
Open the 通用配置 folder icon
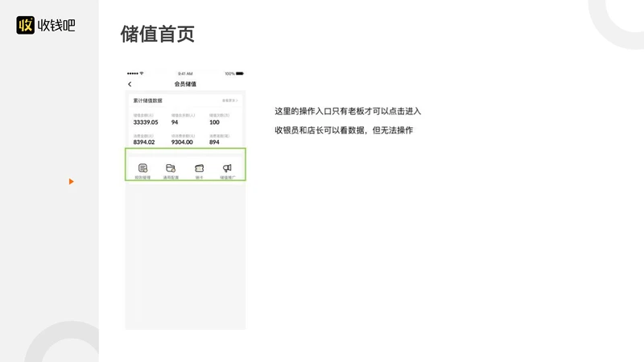[x=171, y=168]
